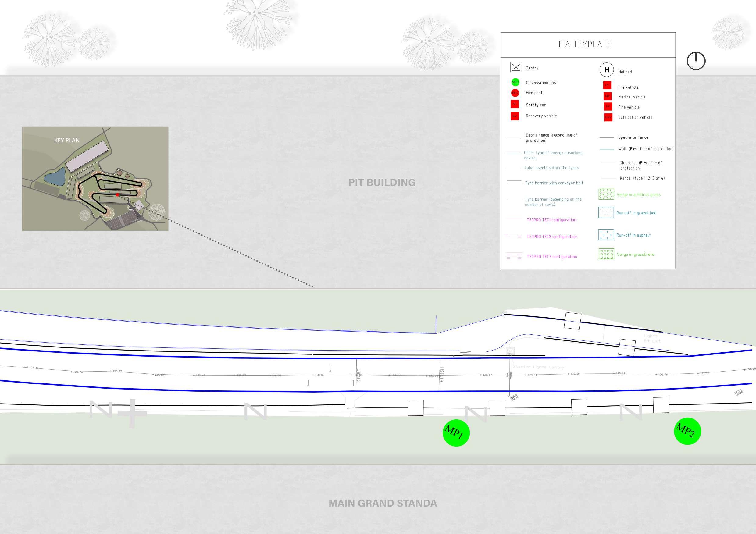Viewport: 756px width, 534px height.
Task: Select the MP1 observation post marker
Action: point(456,433)
